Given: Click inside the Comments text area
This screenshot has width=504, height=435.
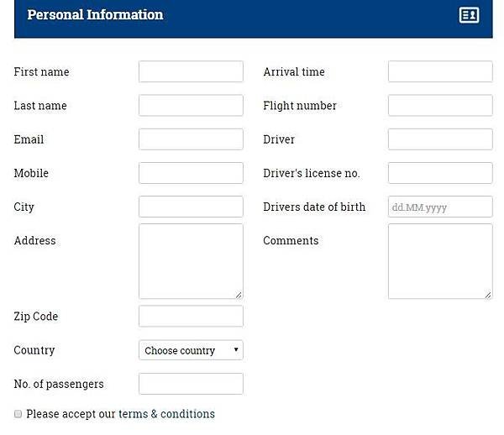Looking at the screenshot, I should (440, 261).
